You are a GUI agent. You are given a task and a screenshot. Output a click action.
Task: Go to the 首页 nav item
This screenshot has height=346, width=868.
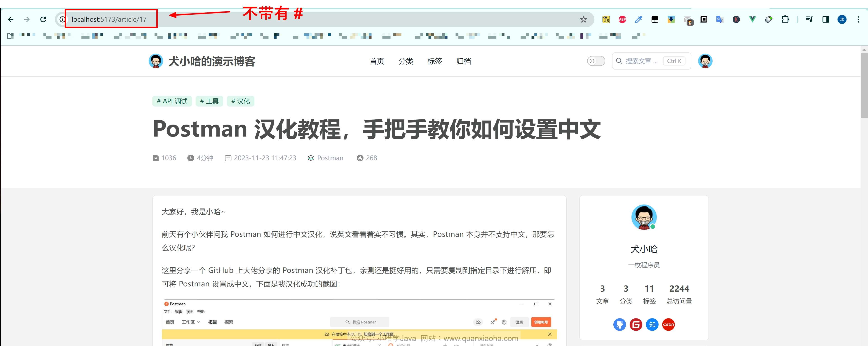tap(377, 61)
